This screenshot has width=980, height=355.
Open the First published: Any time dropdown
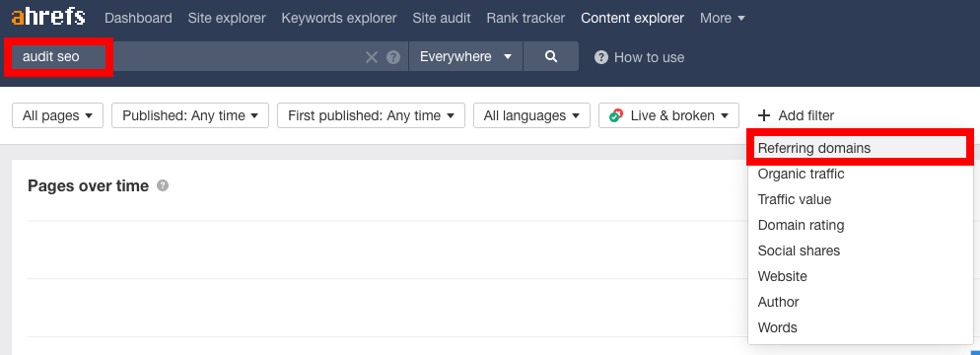click(x=372, y=115)
